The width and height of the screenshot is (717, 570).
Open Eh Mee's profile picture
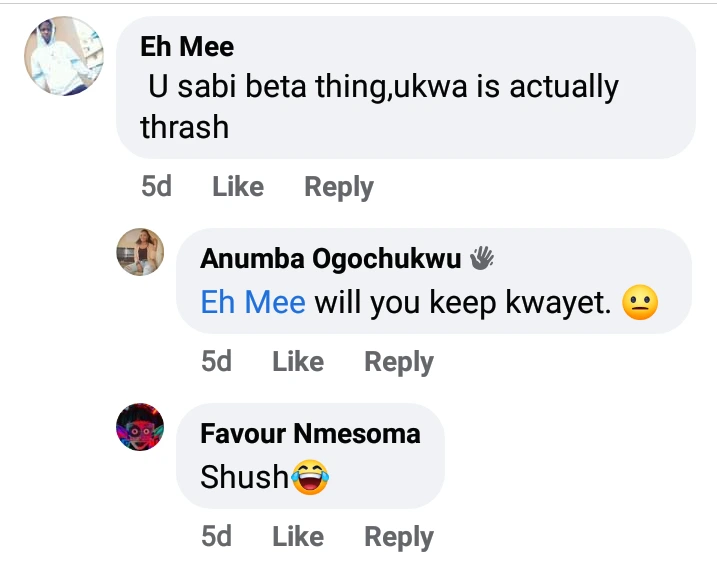point(64,56)
